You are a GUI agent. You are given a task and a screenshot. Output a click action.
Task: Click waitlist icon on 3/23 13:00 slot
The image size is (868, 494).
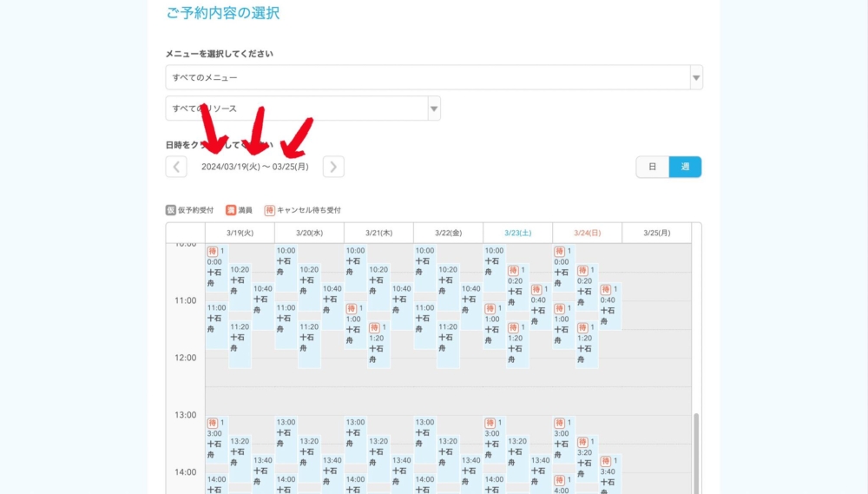click(490, 423)
